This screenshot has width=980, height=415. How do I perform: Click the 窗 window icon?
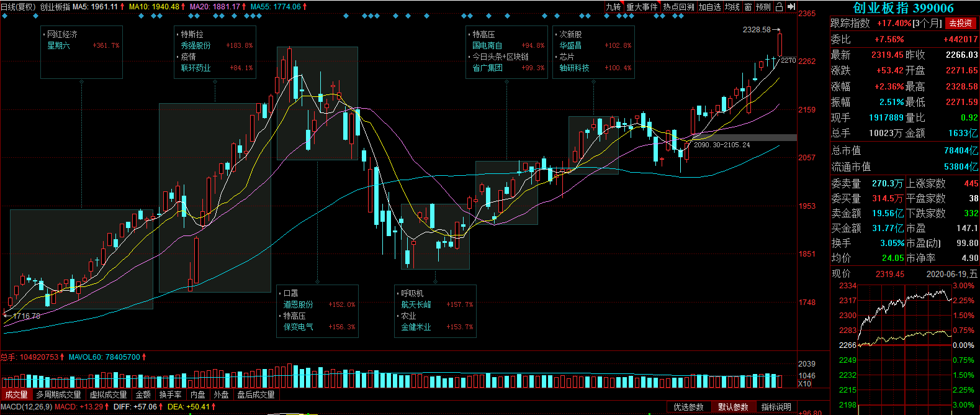pyautogui.click(x=748, y=7)
